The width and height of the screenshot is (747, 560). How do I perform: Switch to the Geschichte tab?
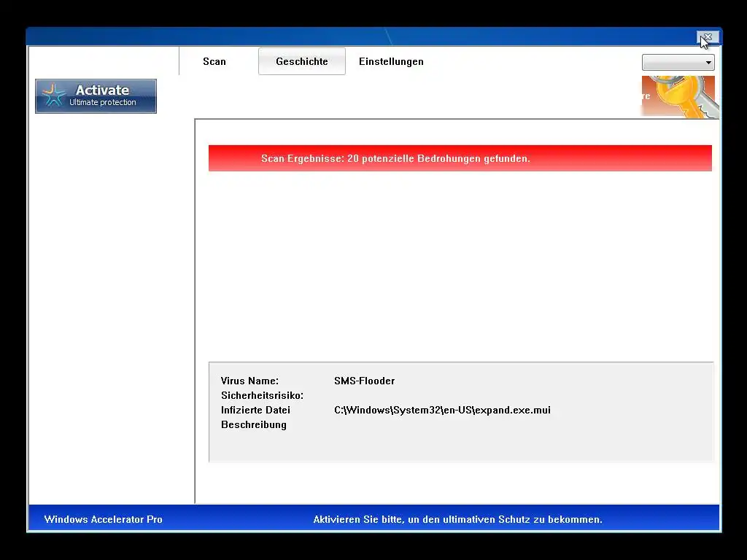click(301, 61)
